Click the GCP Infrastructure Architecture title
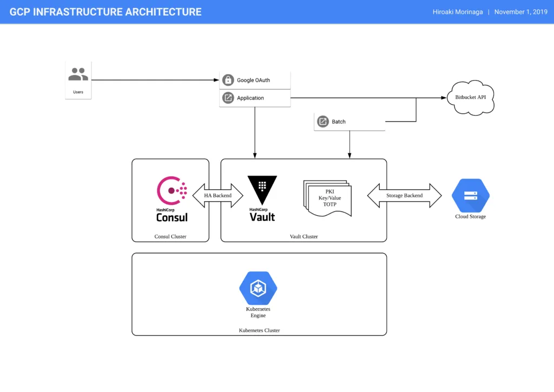The image size is (554, 392). pos(105,12)
